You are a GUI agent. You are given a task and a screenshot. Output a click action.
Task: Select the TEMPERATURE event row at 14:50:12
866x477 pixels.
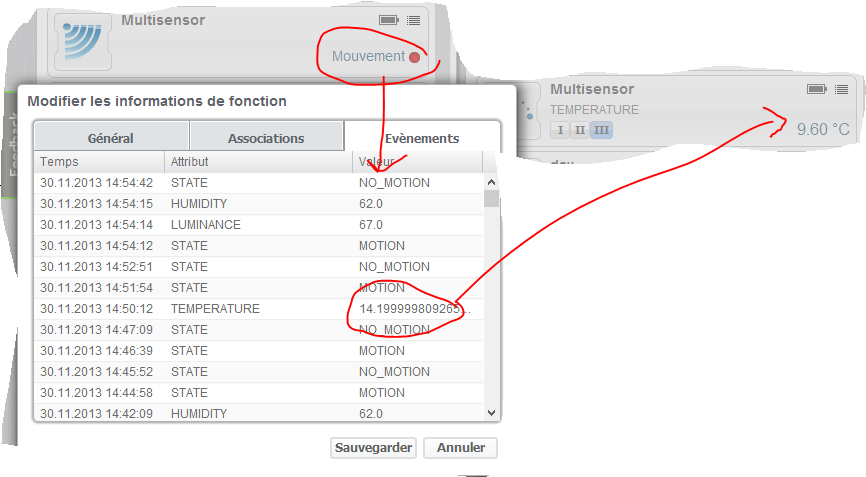(260, 309)
